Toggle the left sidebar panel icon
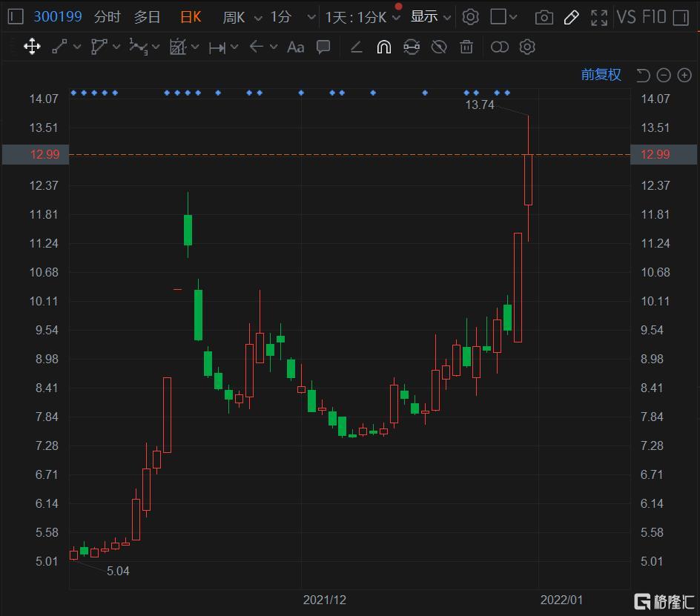This screenshot has height=616, width=700. (x=15, y=17)
